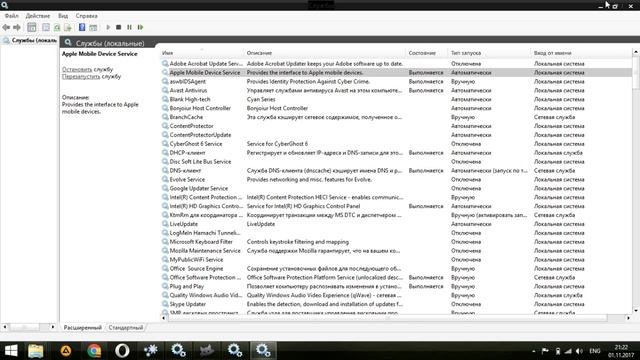640x360 pixels.
Task: Pause the selected service with the pause icon
Action: 129,27
